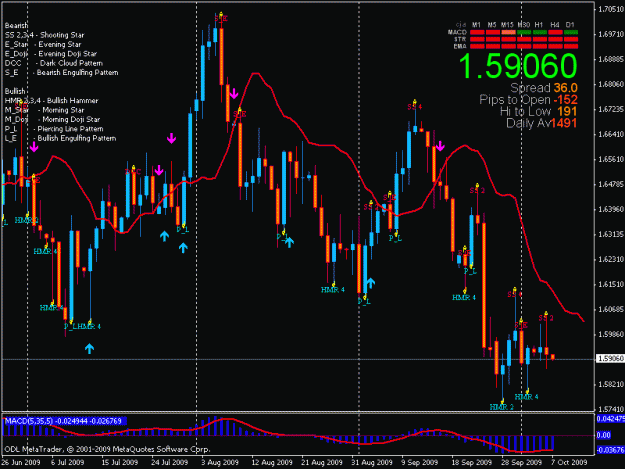
Task: Click the 31 Aug 2009 date on the time axis
Action: tap(371, 462)
